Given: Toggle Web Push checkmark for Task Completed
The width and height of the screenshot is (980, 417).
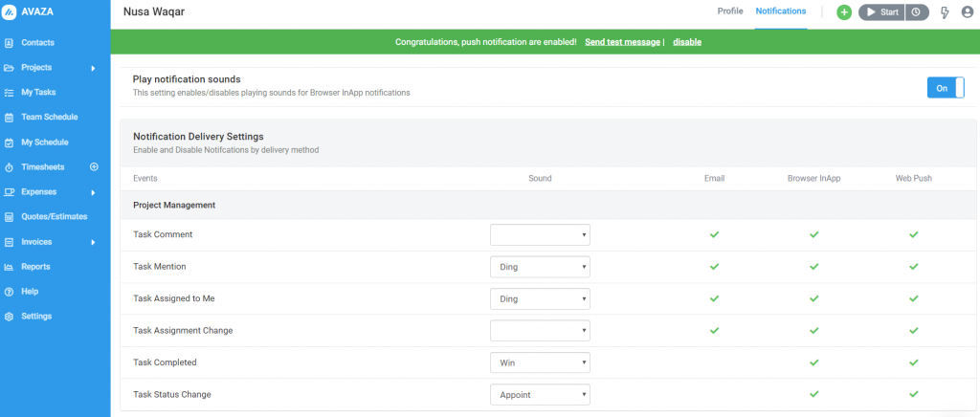Looking at the screenshot, I should click(914, 362).
